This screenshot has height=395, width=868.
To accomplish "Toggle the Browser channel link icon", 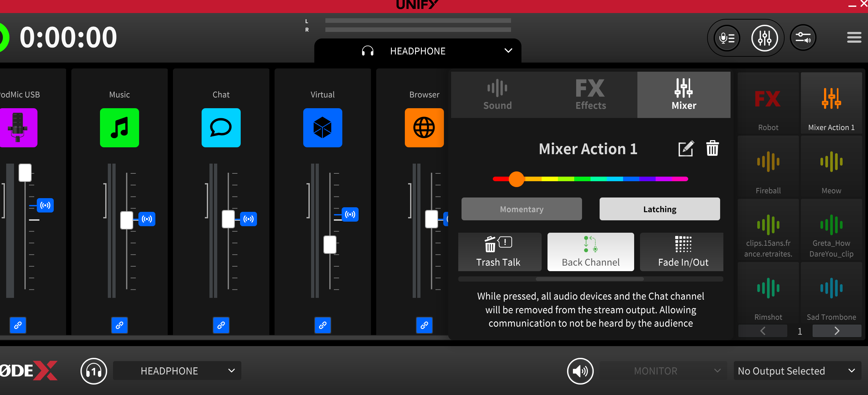I will tap(424, 325).
